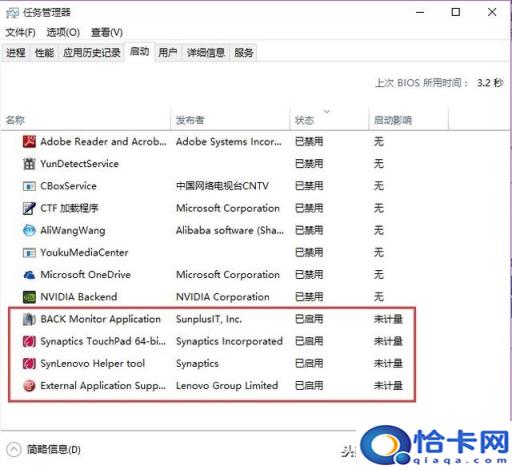Click the 上次 BIOS 所用时间 label
512x469 pixels.
point(422,83)
